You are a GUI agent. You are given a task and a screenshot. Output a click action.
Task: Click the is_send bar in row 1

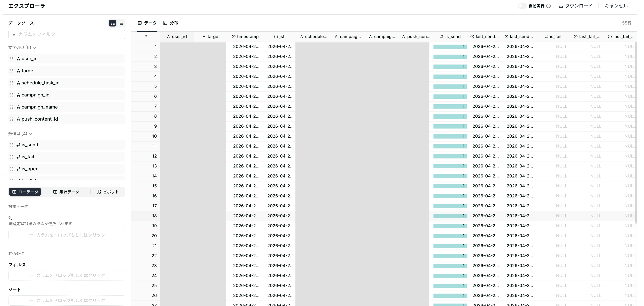tap(450, 46)
